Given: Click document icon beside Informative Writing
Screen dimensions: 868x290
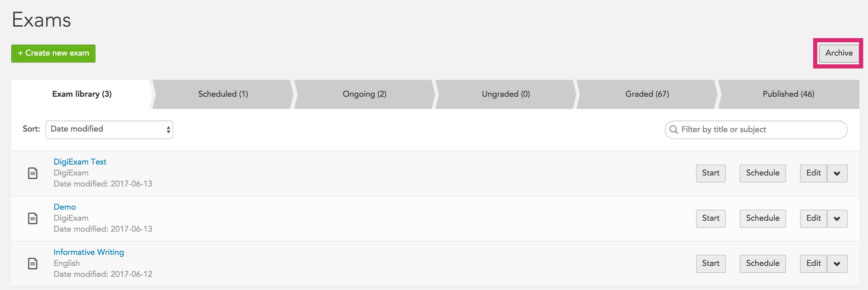Looking at the screenshot, I should tap(33, 264).
